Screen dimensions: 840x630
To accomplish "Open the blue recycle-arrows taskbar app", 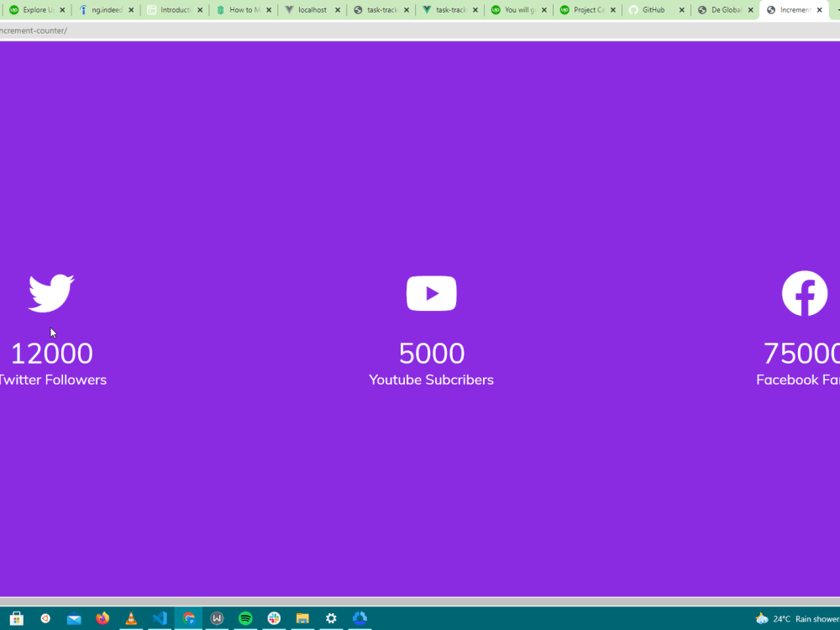I will coord(360,618).
